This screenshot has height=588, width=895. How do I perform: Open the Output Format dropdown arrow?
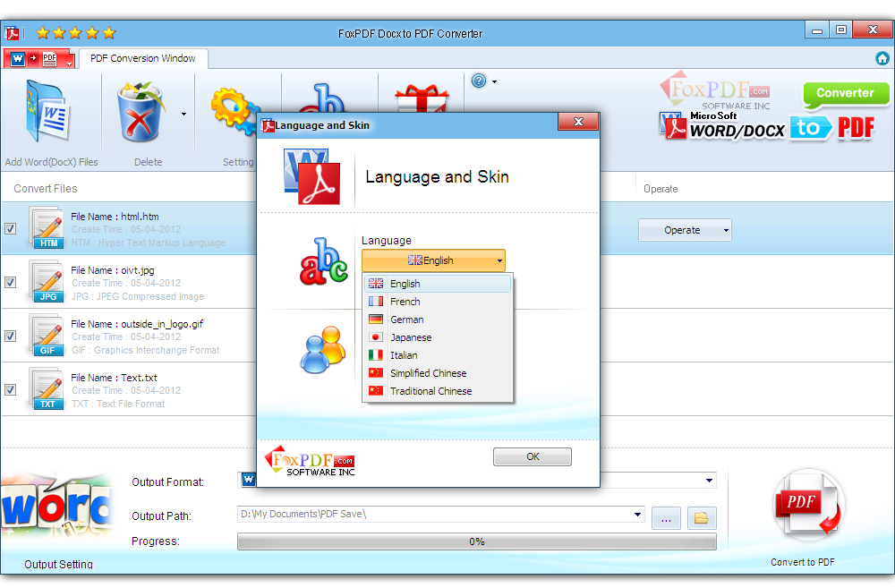[709, 480]
